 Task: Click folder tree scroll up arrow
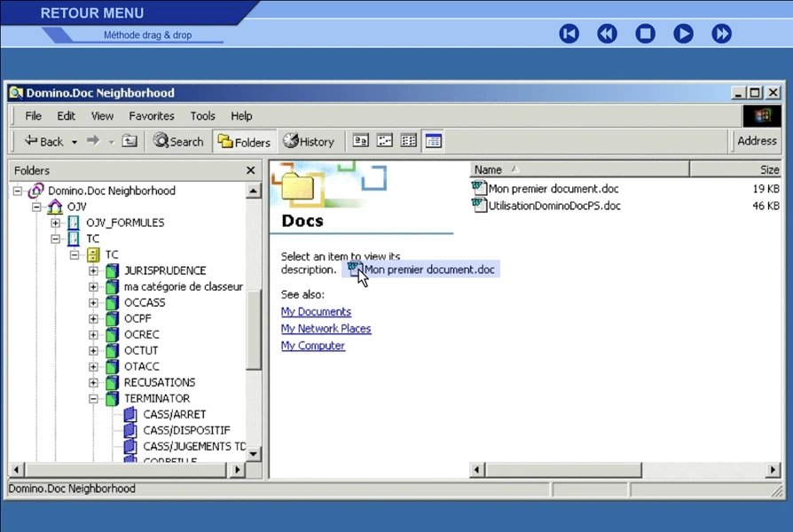coord(254,191)
